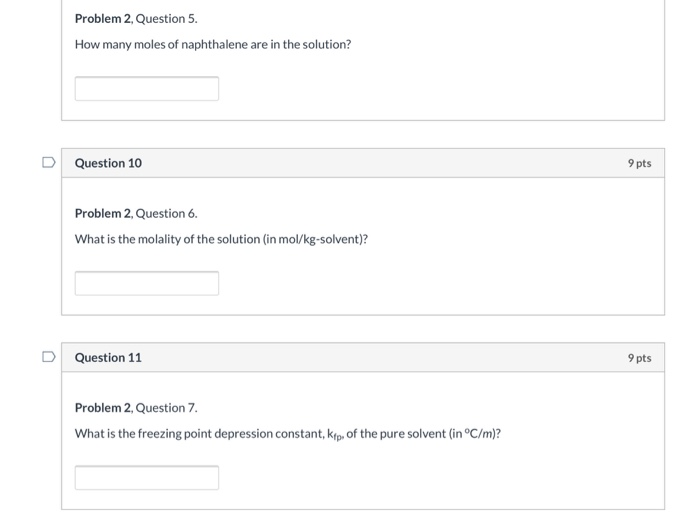The width and height of the screenshot is (700, 516).
Task: Click the Question 10 header title
Action: coord(108,163)
